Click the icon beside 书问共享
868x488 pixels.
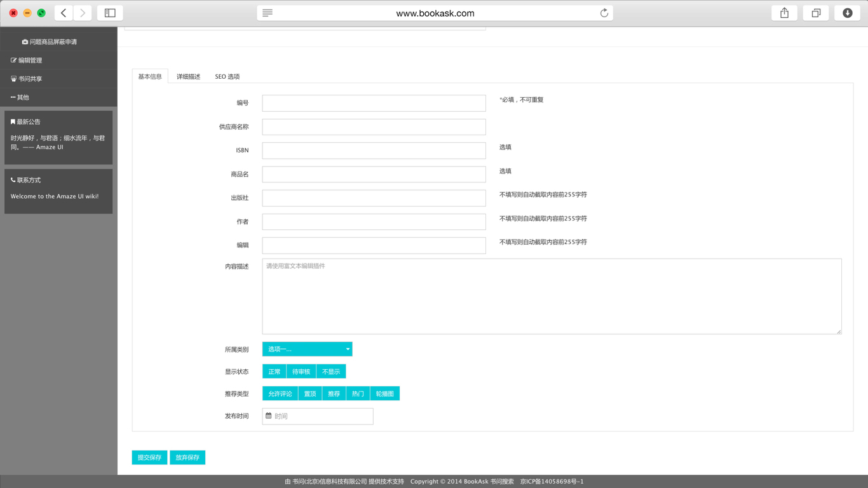point(13,79)
